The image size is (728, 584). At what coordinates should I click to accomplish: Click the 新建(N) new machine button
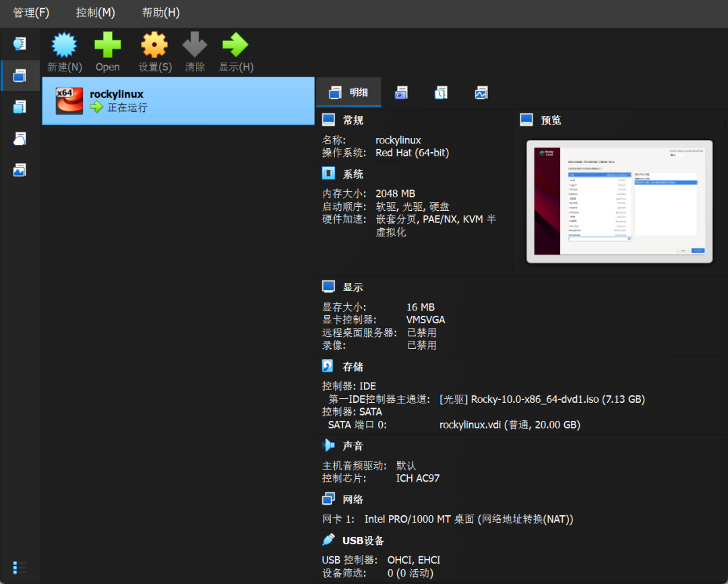click(65, 53)
